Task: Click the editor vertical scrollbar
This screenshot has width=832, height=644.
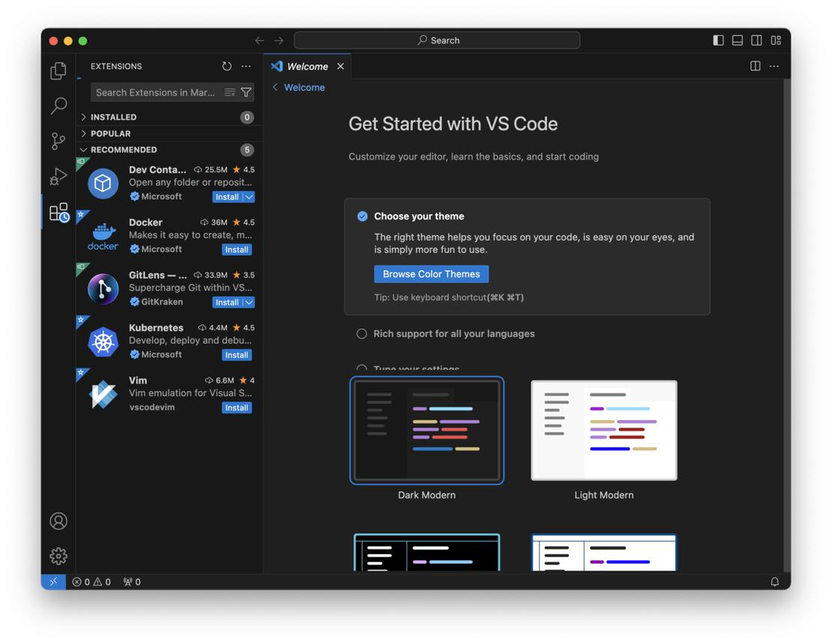Action: [x=787, y=326]
